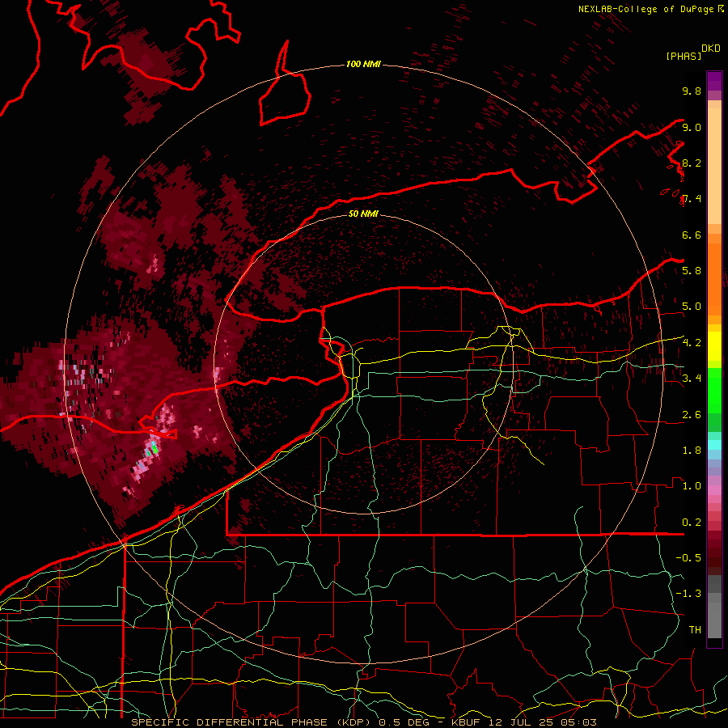Click the 6.6 value on the color scale
Screen dimensions: 728x728
(x=692, y=235)
